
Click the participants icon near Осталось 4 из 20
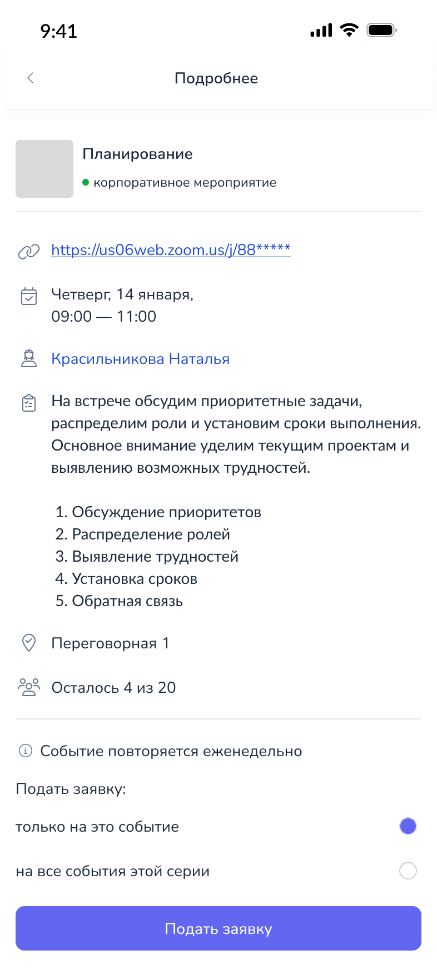(x=28, y=687)
